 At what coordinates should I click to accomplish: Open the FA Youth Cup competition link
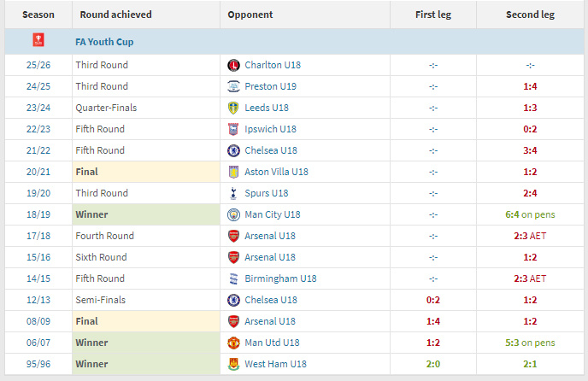point(104,42)
